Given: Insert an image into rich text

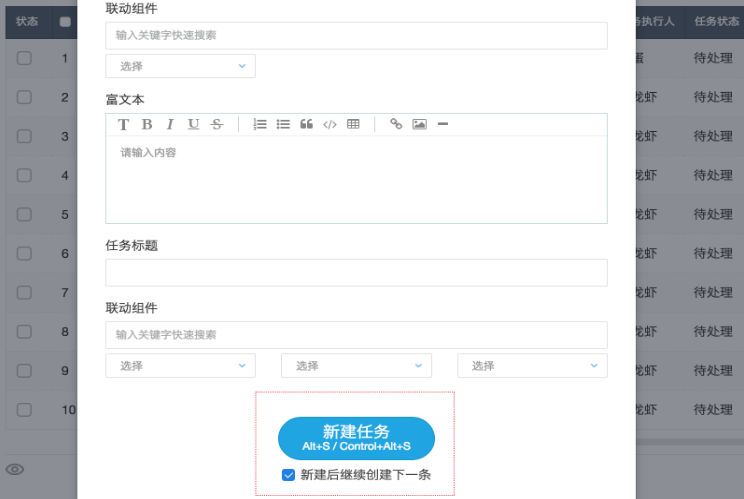Looking at the screenshot, I should [419, 124].
